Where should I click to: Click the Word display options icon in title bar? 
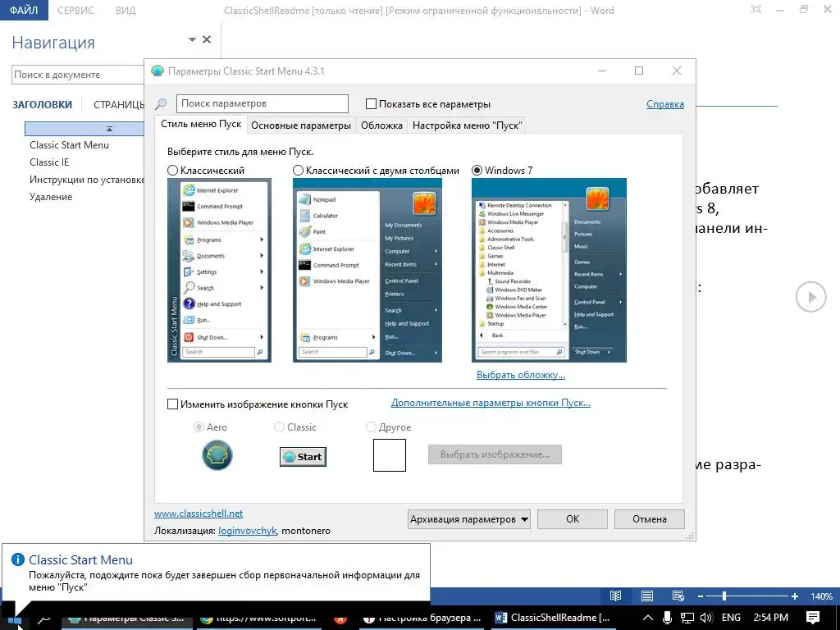click(756, 10)
